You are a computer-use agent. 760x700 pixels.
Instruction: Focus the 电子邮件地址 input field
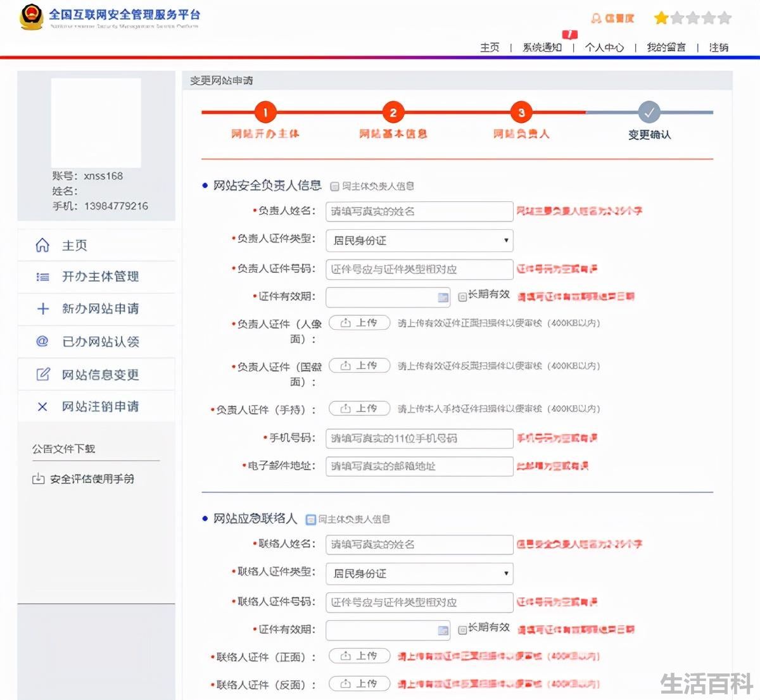419,466
